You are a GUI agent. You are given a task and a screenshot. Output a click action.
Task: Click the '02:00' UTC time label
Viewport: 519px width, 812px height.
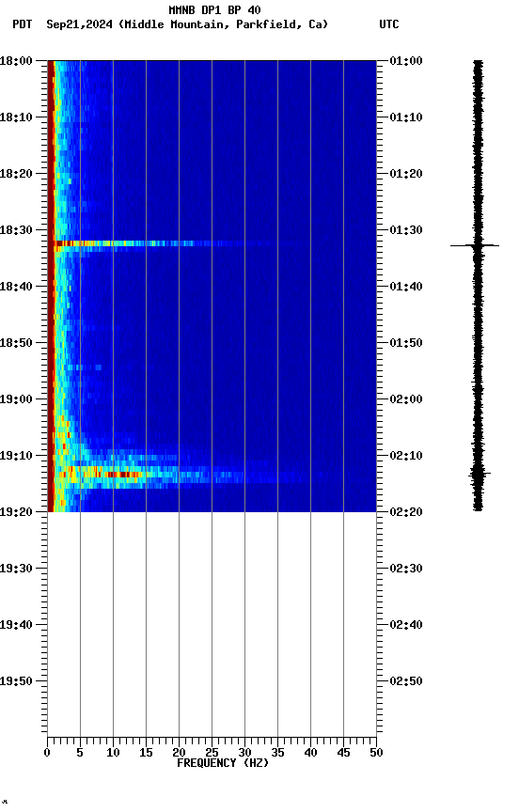406,399
